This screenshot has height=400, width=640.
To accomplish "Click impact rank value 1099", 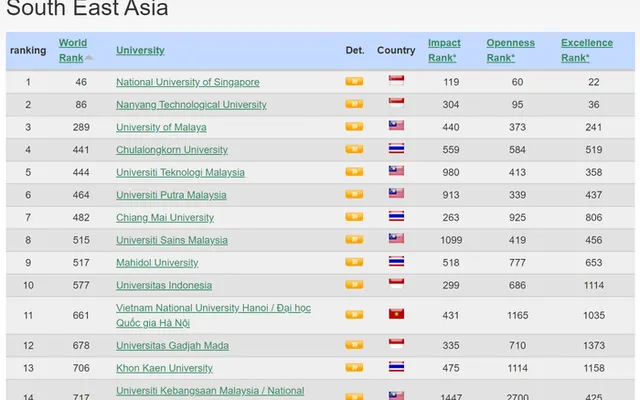I will click(x=451, y=240).
